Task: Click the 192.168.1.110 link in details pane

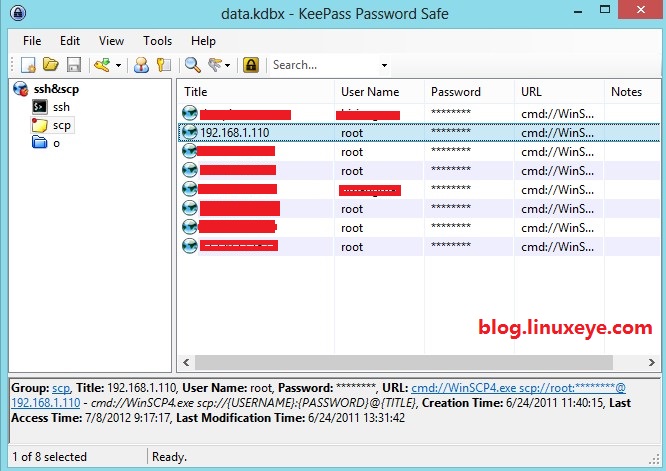Action: [x=45, y=403]
